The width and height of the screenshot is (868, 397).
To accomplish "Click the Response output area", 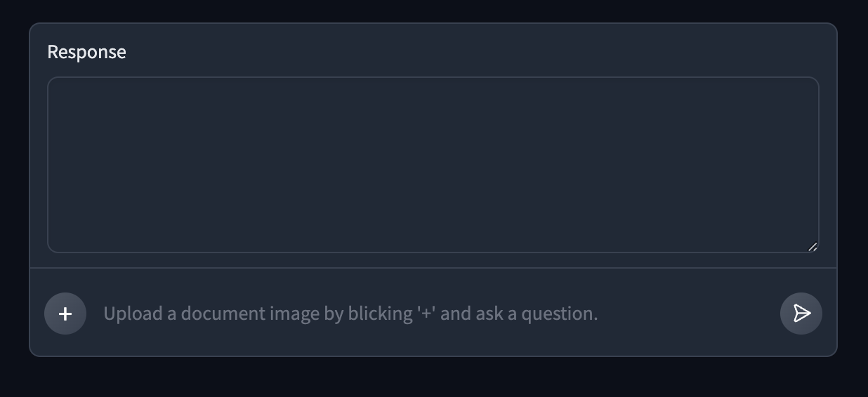I will coord(433,165).
